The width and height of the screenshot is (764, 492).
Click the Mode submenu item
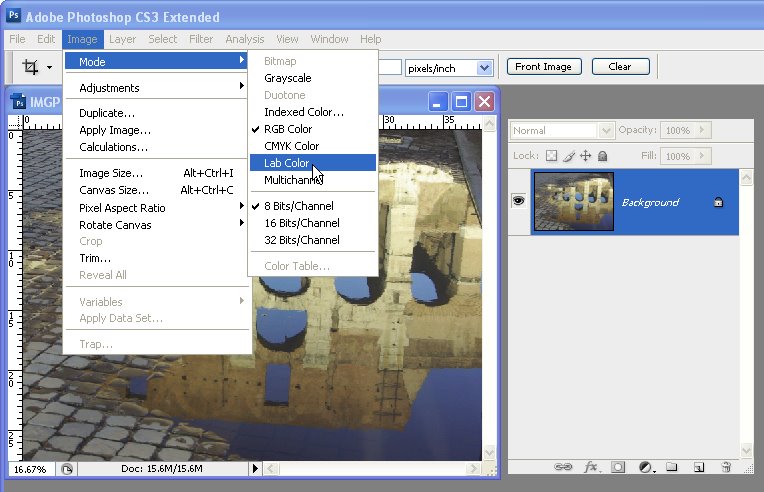[156, 61]
